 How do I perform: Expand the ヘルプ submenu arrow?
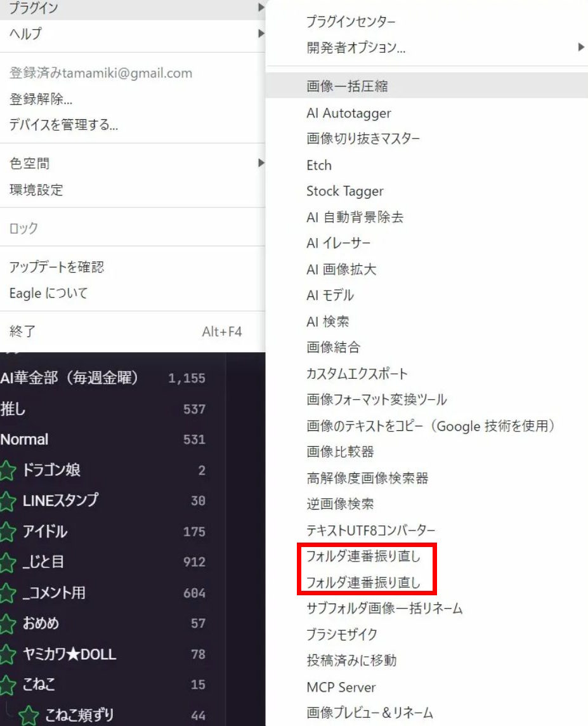pos(260,33)
